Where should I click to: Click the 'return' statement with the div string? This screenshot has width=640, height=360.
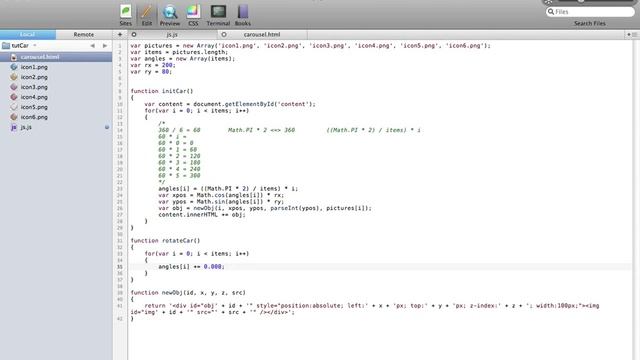point(364,309)
